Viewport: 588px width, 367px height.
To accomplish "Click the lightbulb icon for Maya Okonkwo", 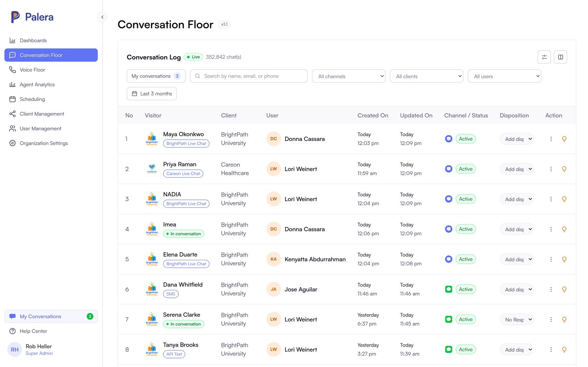I will click(x=564, y=139).
